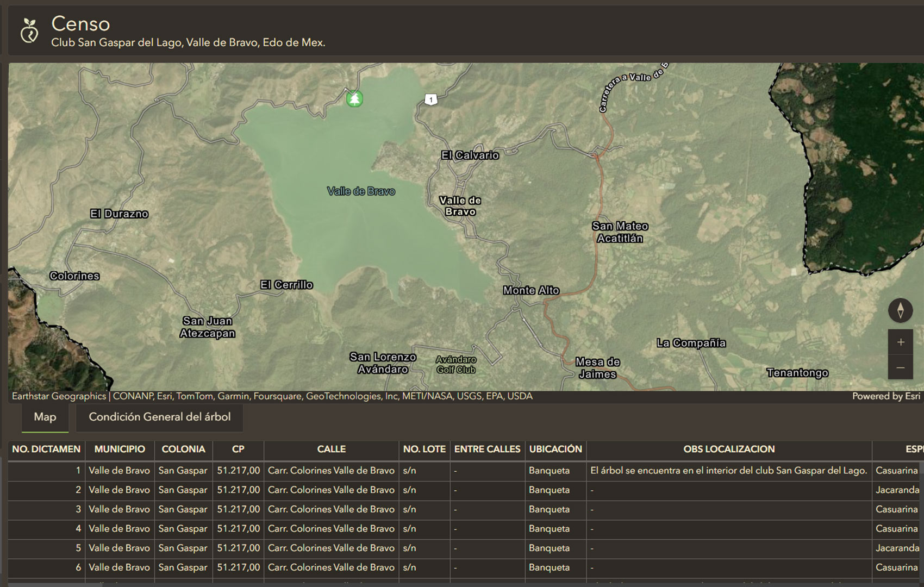Click the UBICACIÓN column header
The width and height of the screenshot is (924, 587).
tap(555, 449)
